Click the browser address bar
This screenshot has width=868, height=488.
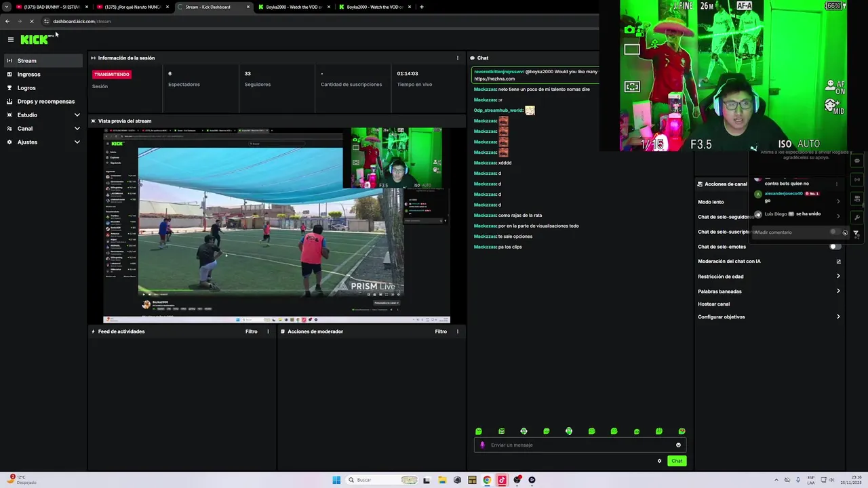319,21
